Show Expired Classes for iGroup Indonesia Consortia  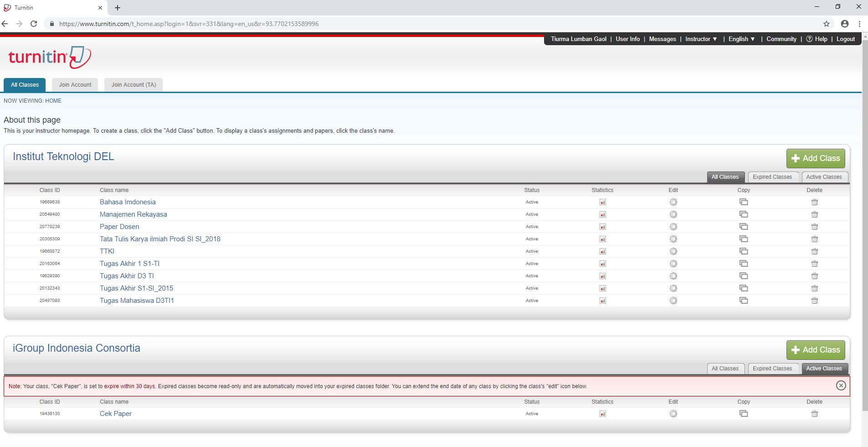pos(772,369)
